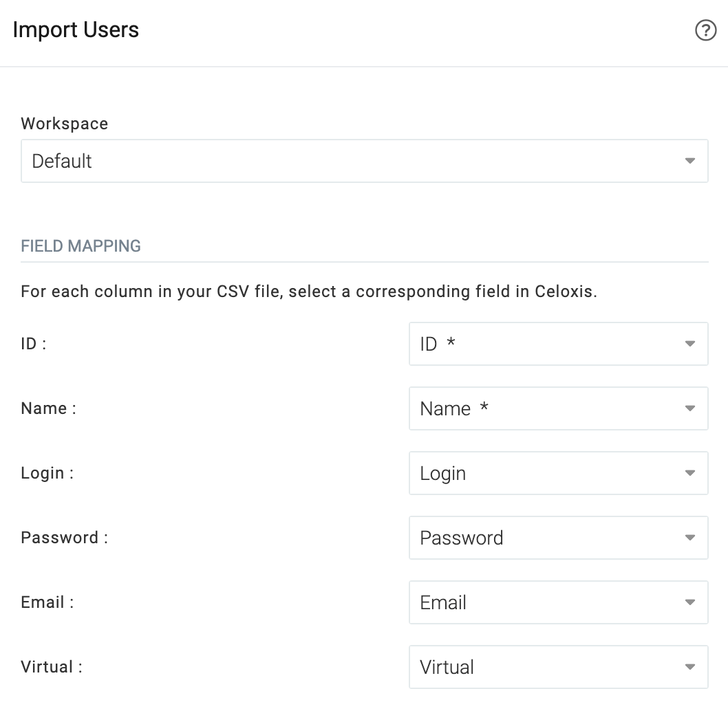Click the Workspace field label
Viewport: 728px width, 722px height.
click(65, 124)
